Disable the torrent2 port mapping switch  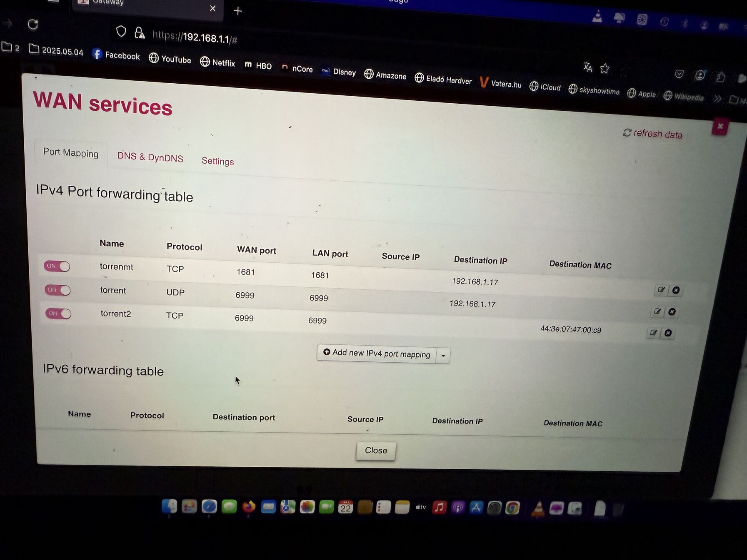click(58, 314)
